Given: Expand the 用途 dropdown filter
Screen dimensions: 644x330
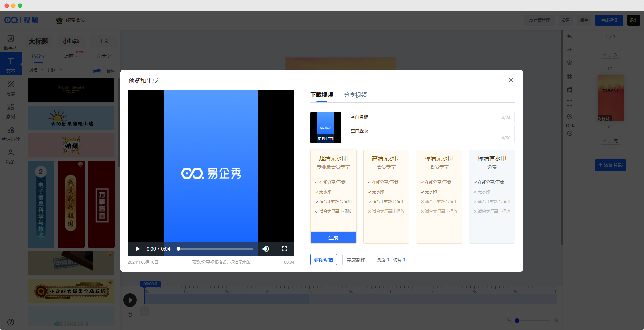Looking at the screenshot, I should click(55, 70).
